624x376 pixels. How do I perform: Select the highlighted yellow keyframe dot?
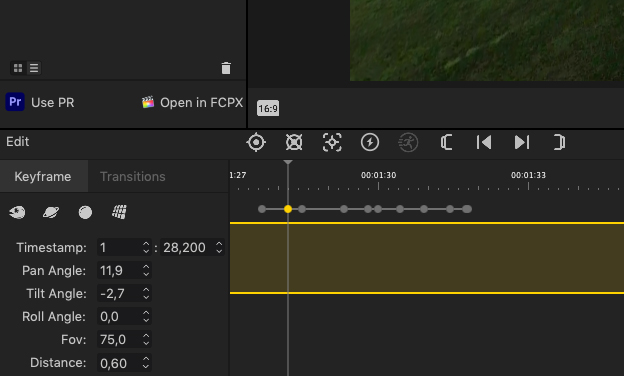point(288,209)
